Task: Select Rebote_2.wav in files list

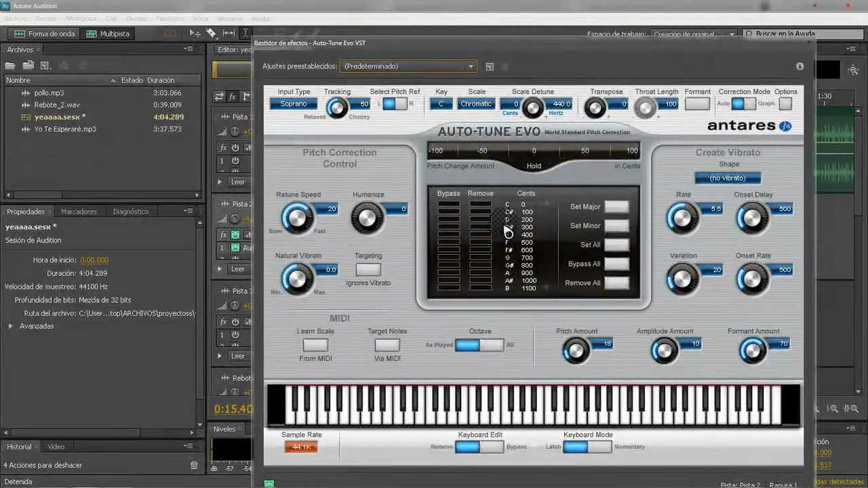Action: coord(56,105)
